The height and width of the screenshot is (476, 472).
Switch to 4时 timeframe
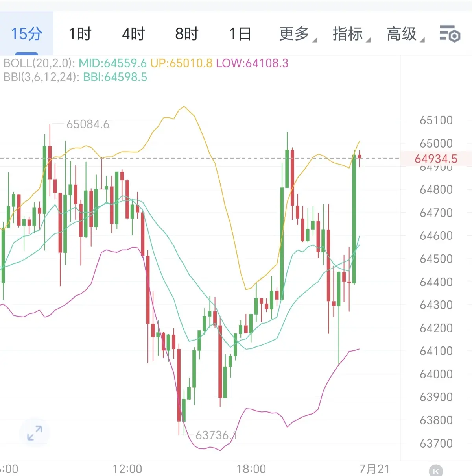tap(133, 33)
